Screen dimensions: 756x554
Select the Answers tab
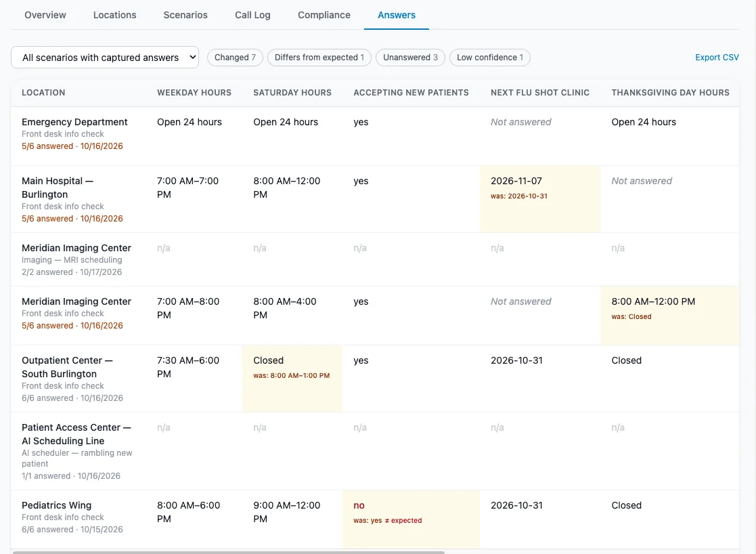tap(397, 15)
